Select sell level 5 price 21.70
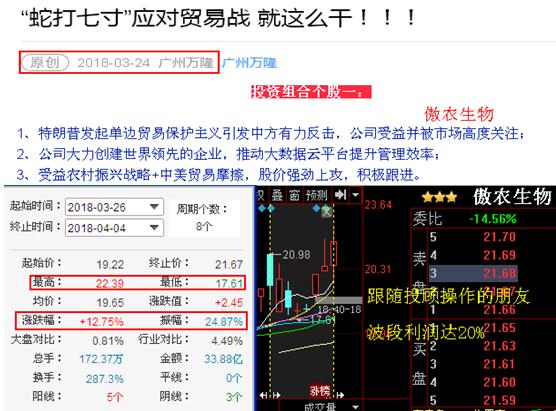This screenshot has height=411, width=556. pyautogui.click(x=500, y=237)
